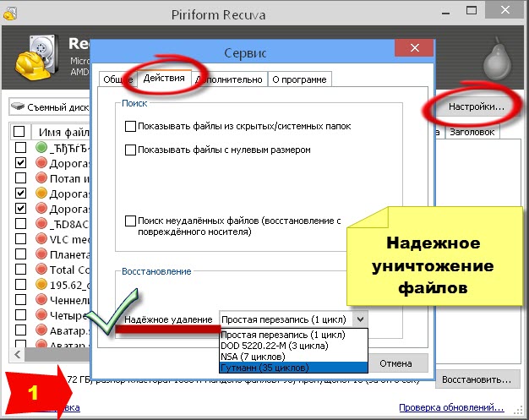Enable search for non-deleted files checkbox
The height and width of the screenshot is (420, 529).
tap(130, 221)
